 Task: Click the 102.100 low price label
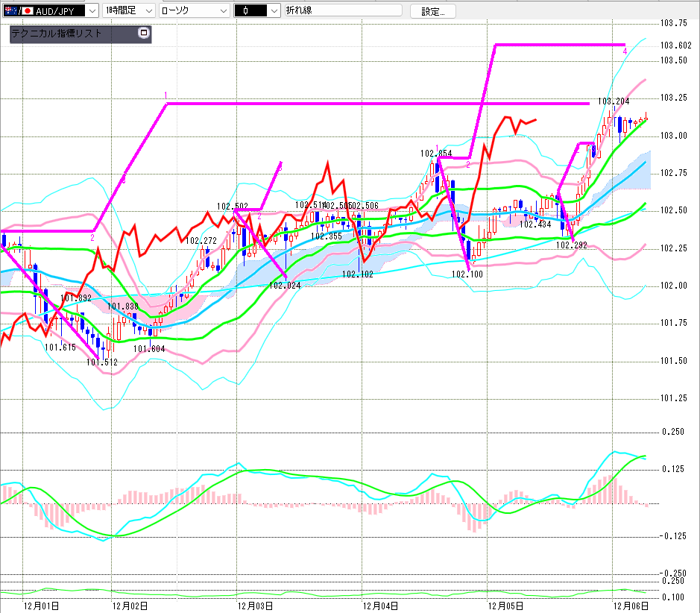(x=467, y=274)
